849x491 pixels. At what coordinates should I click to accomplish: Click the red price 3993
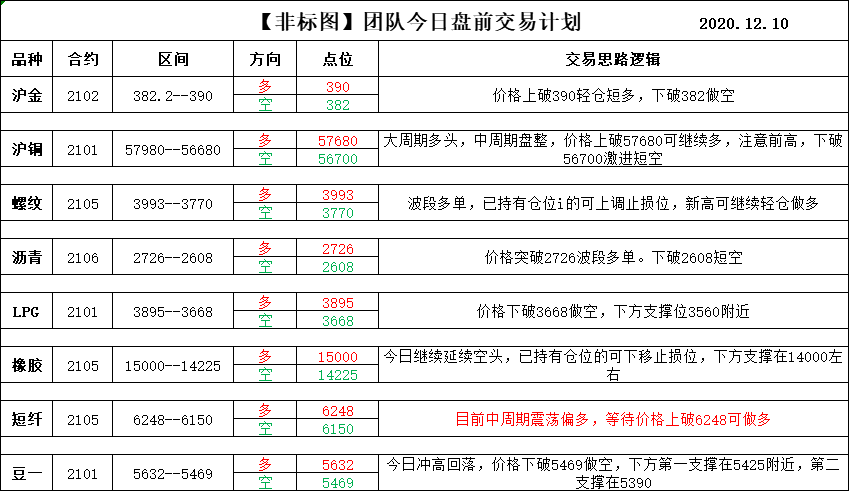(x=338, y=194)
